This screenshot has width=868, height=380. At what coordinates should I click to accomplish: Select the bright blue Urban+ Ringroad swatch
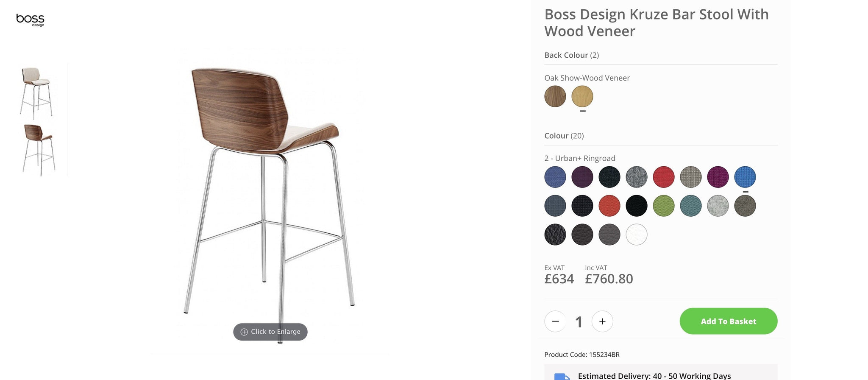[745, 177]
